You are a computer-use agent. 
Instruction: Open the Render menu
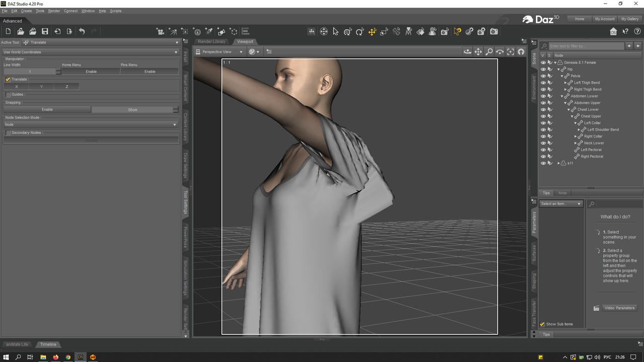point(54,11)
